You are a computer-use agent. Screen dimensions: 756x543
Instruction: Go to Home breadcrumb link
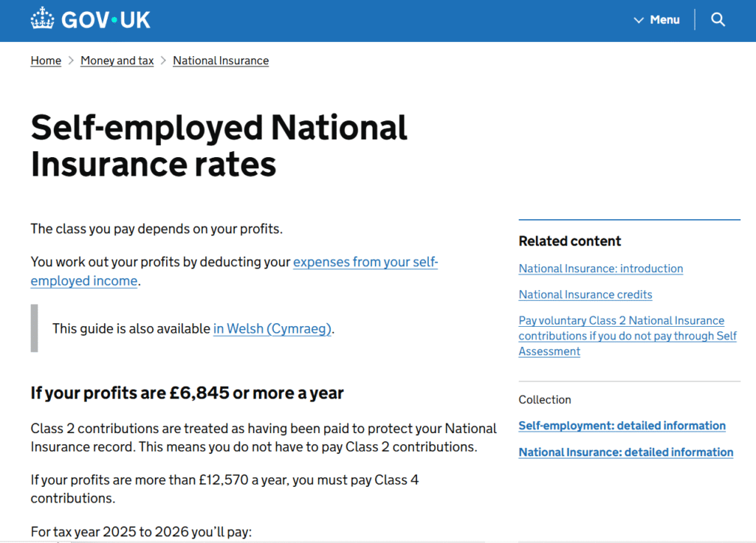[x=46, y=60]
